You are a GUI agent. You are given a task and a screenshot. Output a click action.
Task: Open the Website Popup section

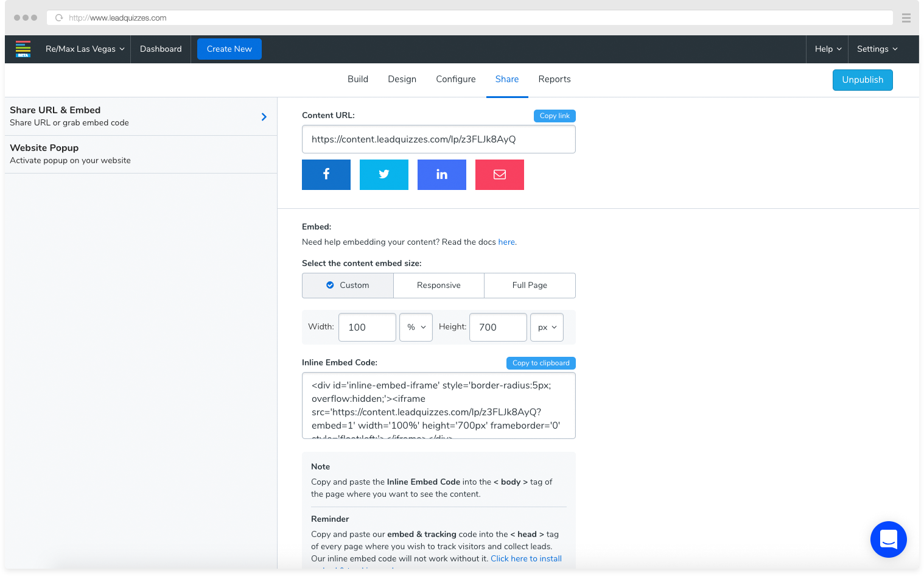click(141, 154)
